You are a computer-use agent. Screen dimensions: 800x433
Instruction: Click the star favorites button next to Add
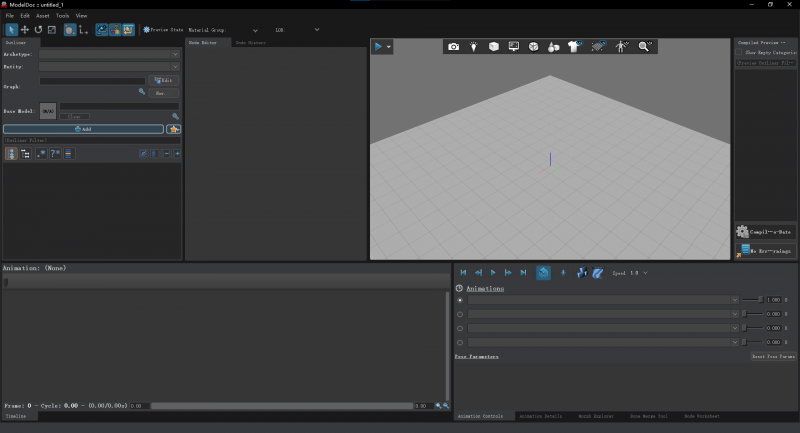click(x=173, y=129)
